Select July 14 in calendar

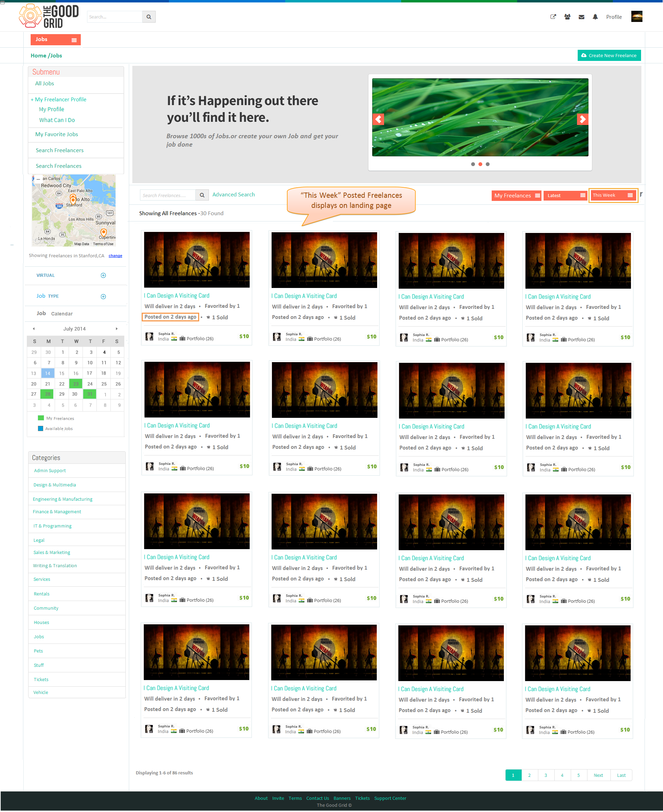tap(48, 374)
